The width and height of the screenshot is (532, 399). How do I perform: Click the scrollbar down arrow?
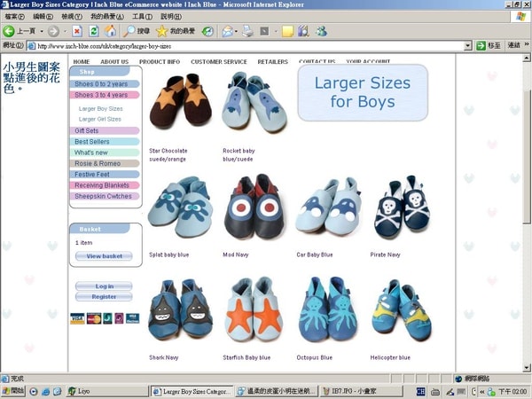coord(526,368)
